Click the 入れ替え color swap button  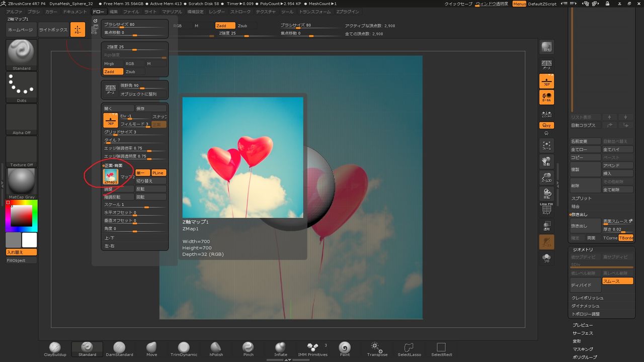(x=22, y=252)
